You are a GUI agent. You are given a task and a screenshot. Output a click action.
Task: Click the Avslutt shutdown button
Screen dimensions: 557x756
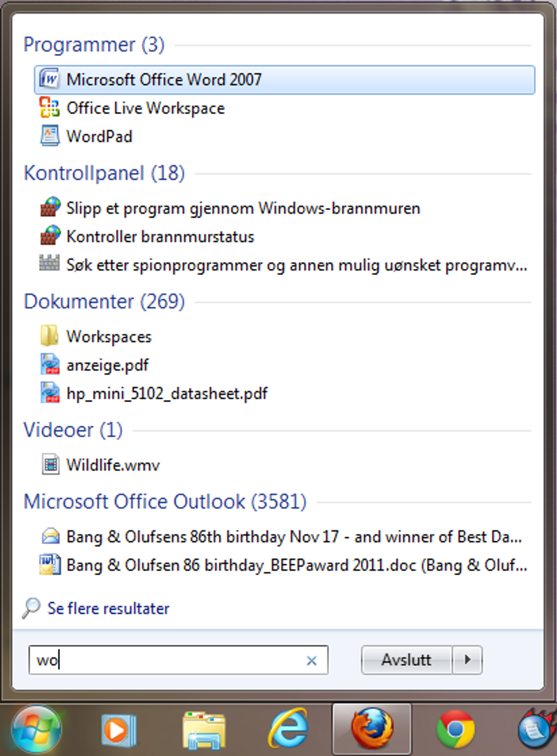[x=407, y=660]
